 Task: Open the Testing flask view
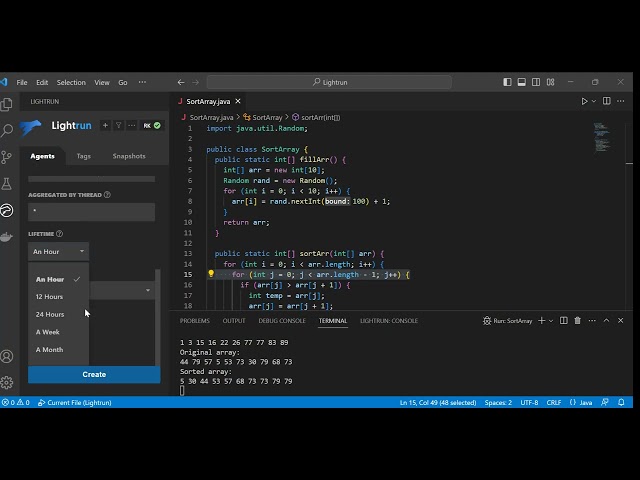pos(7,184)
